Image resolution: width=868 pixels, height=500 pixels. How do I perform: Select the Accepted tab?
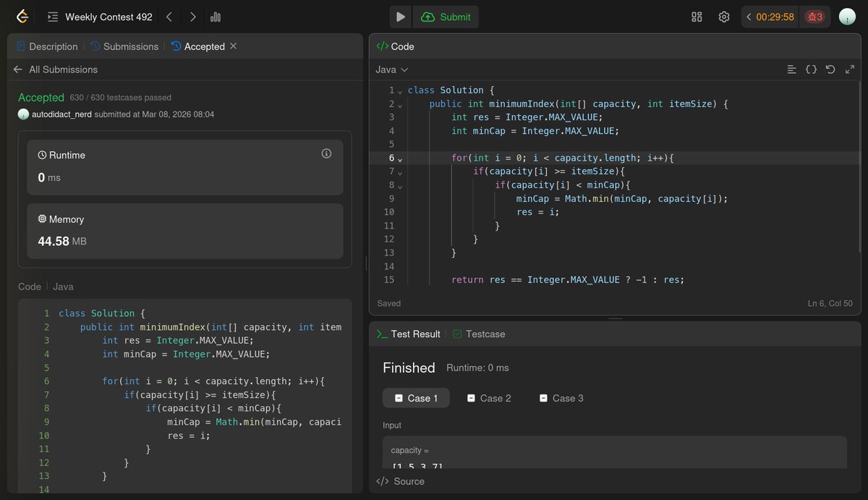(198, 46)
